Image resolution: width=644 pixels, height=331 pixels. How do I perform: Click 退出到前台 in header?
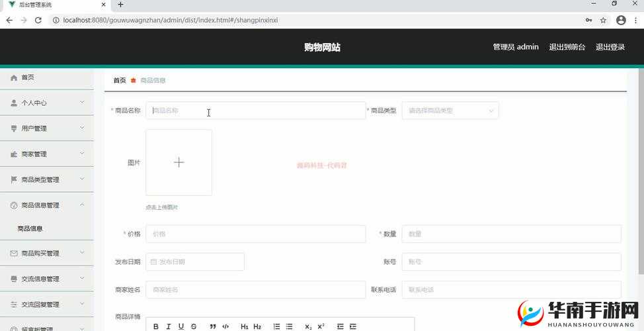click(567, 47)
